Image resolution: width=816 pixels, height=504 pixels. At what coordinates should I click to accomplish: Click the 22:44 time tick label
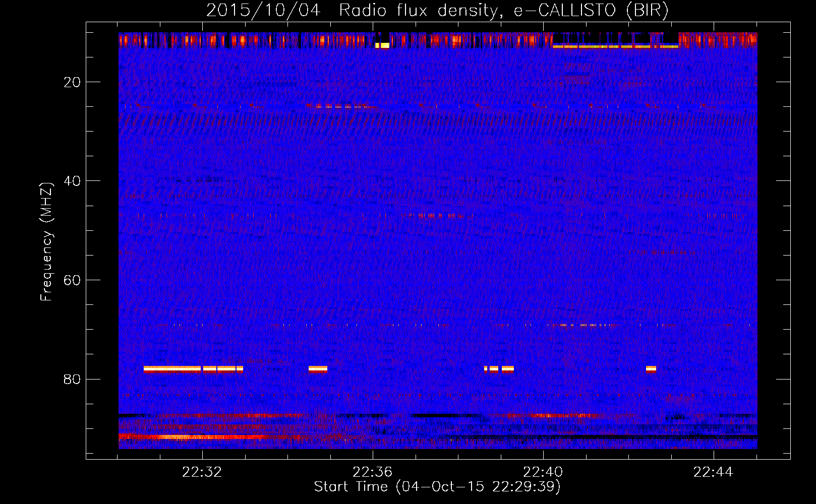(714, 472)
